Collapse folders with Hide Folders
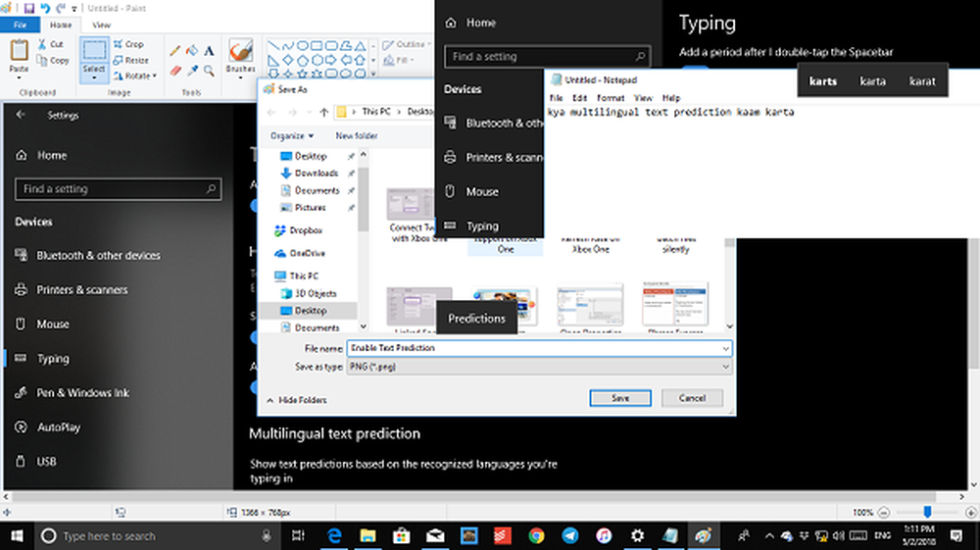Viewport: 980px width, 550px height. click(x=297, y=400)
